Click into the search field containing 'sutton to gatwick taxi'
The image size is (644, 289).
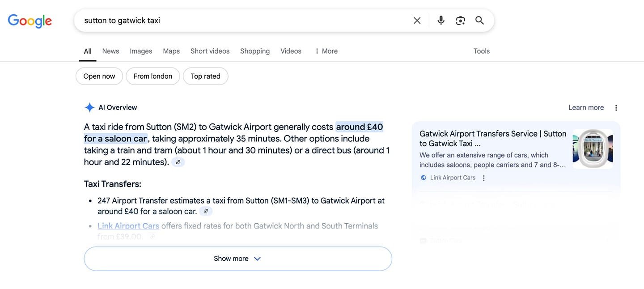coord(244,21)
